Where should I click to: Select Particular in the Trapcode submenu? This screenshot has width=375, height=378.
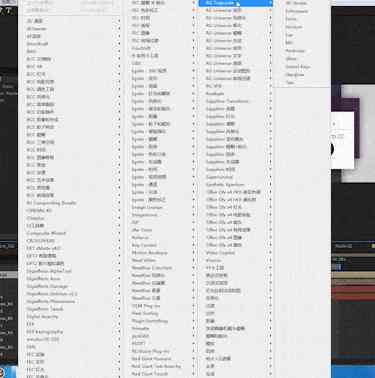tap(294, 51)
